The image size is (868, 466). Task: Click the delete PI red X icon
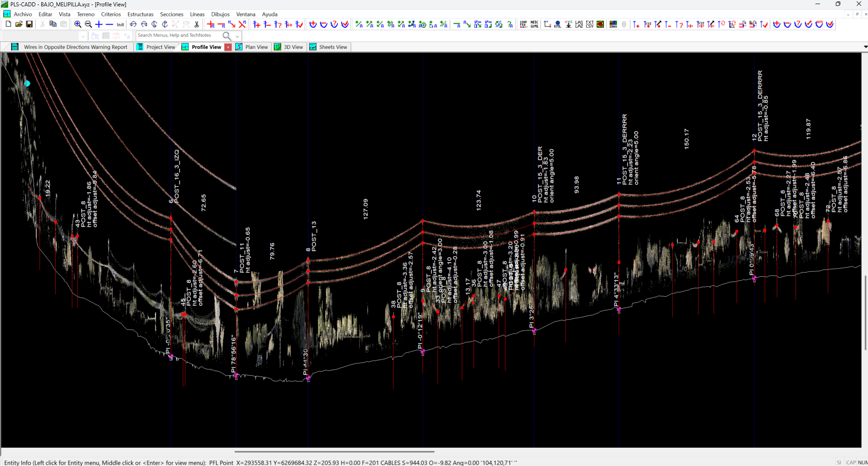point(242,25)
